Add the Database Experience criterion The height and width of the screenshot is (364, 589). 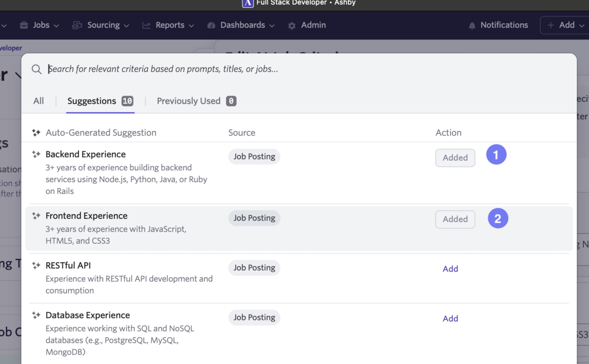click(450, 318)
